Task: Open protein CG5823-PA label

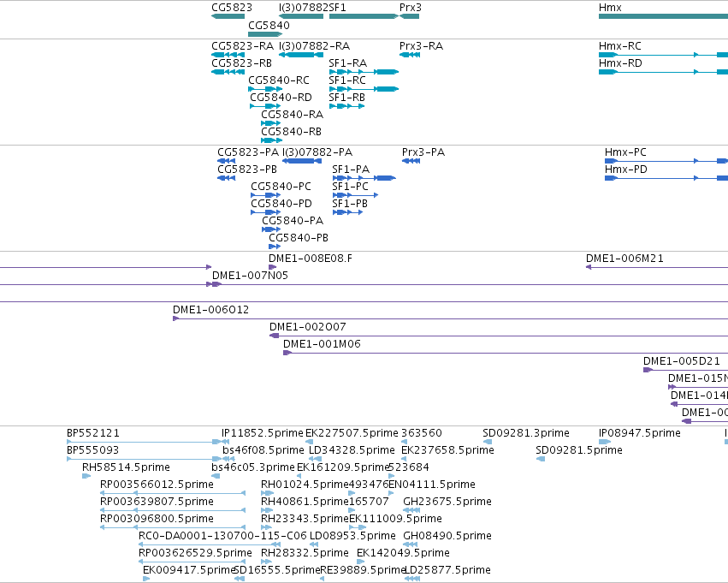Action: click(248, 152)
